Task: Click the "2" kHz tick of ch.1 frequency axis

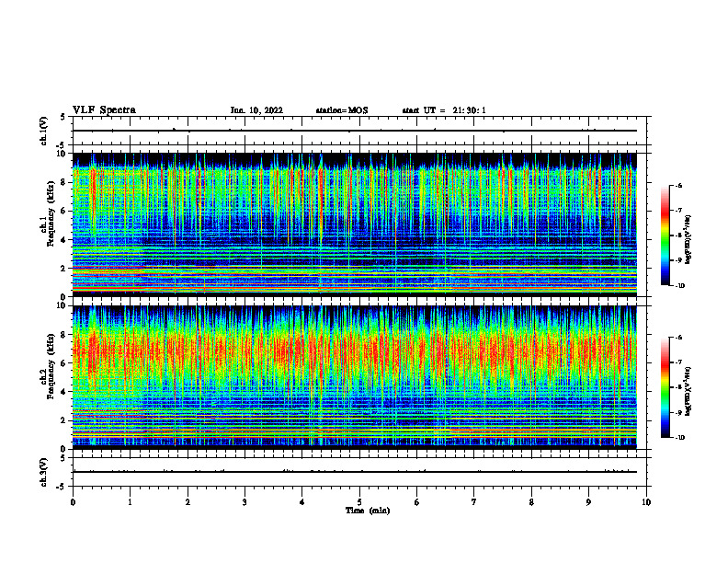Action: tap(64, 269)
